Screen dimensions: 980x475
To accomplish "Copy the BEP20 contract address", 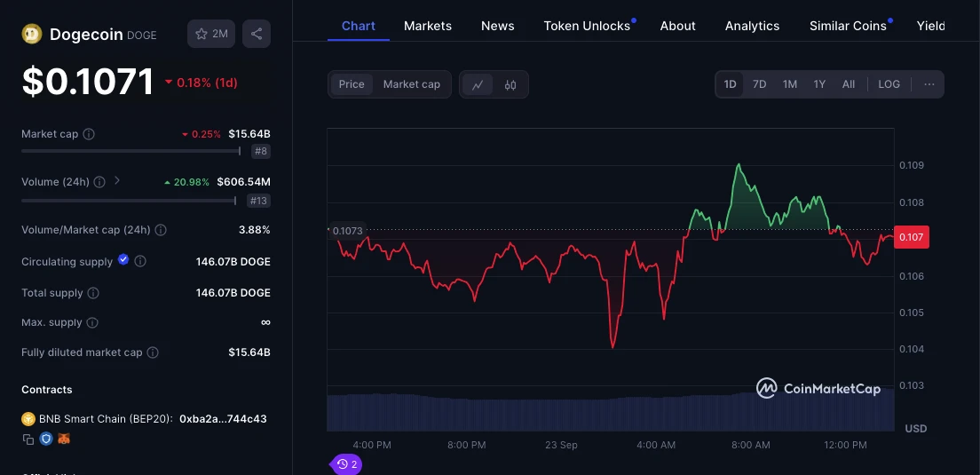I will [x=28, y=439].
